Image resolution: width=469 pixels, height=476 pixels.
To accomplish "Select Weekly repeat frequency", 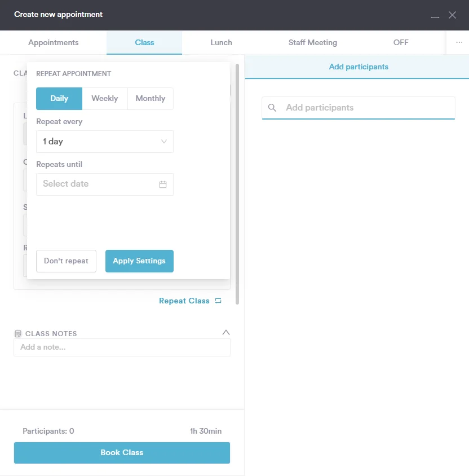I will tap(105, 99).
